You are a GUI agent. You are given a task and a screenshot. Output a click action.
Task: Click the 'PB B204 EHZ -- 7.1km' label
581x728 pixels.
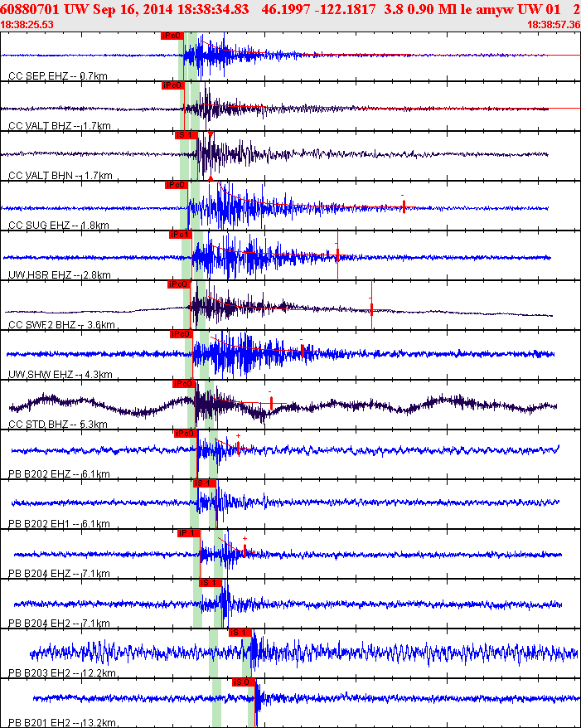tap(59, 573)
